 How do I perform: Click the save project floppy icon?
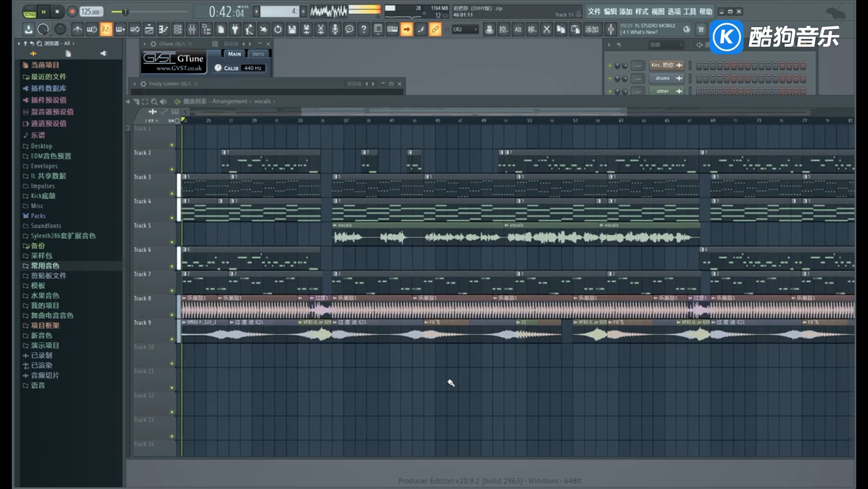pyautogui.click(x=292, y=29)
